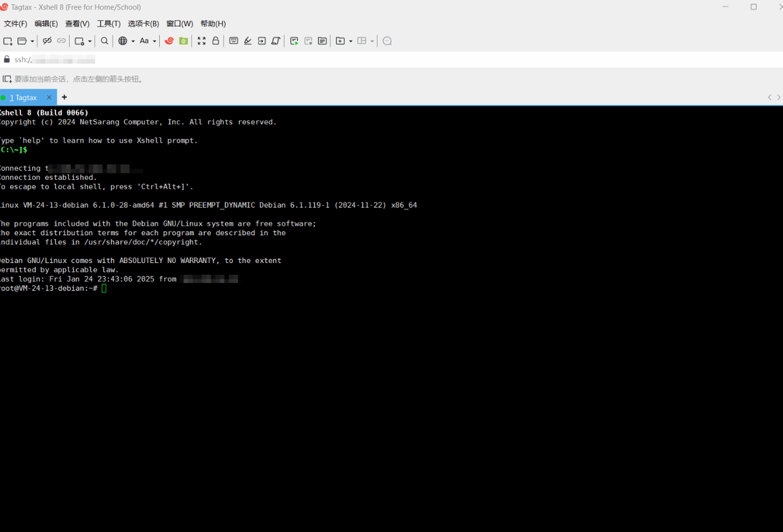Viewport: 783px width, 532px height.
Task: Click the script run icon with green play
Action: (294, 41)
